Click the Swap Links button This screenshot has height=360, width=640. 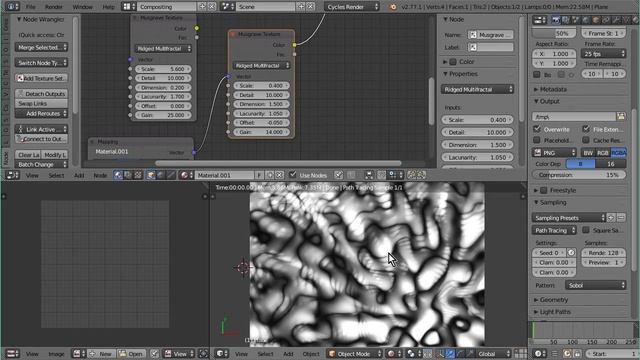point(41,103)
